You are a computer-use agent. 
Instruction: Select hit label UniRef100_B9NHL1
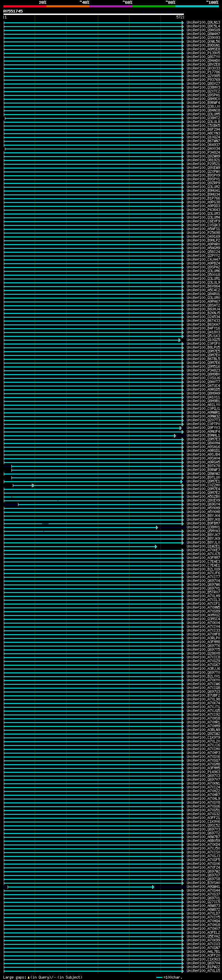pyautogui.click(x=203, y=436)
